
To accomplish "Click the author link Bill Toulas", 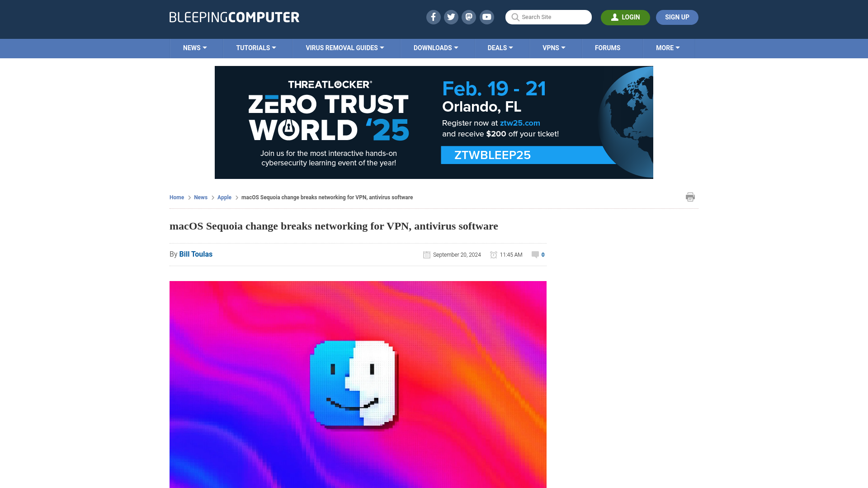I will tap(196, 254).
